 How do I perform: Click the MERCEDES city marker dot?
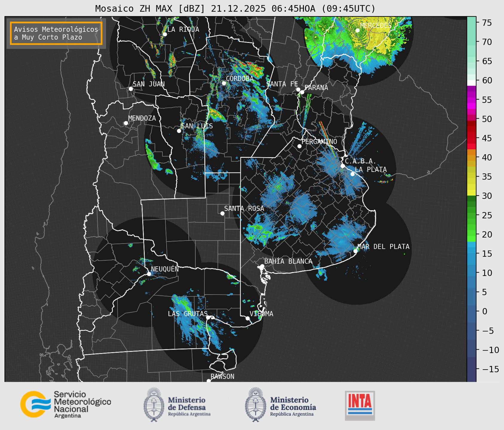point(357,30)
